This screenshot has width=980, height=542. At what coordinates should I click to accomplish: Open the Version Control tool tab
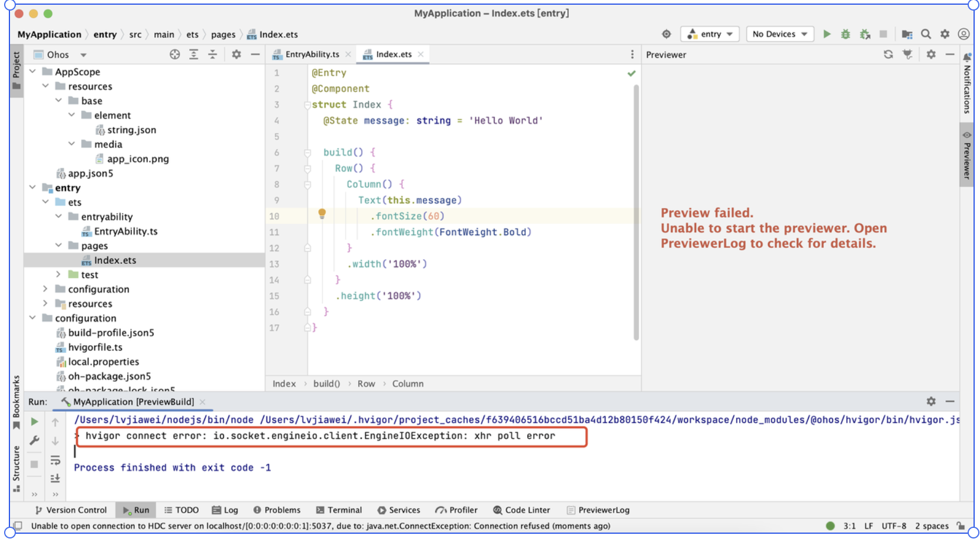tap(71, 510)
